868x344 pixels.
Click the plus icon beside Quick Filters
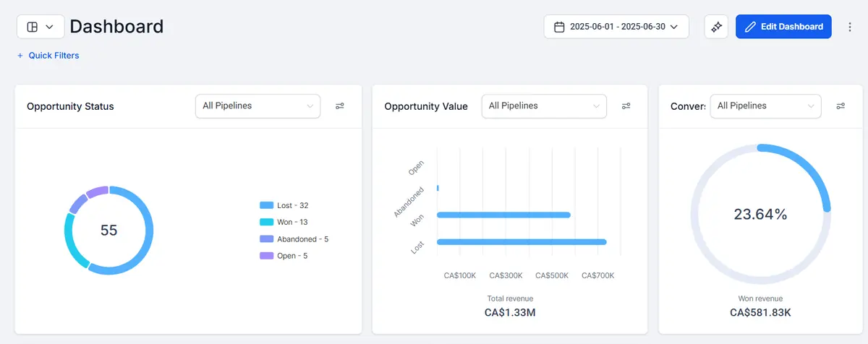[20, 56]
